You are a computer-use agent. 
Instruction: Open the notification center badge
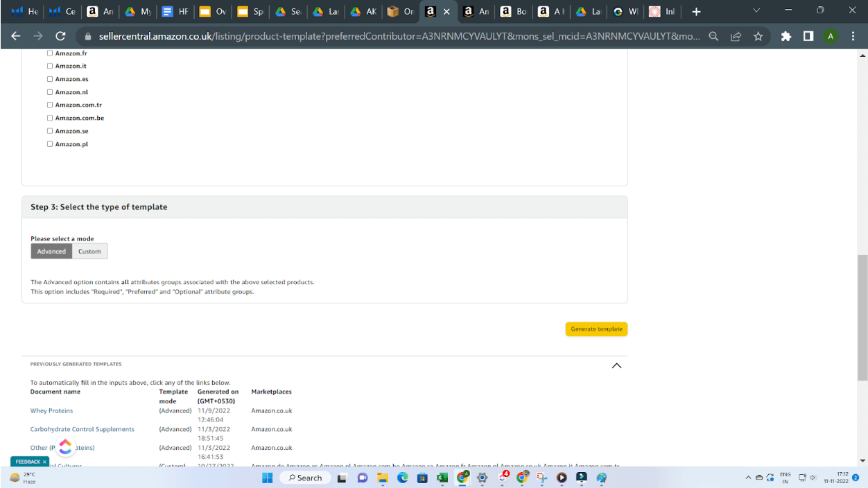856,478
